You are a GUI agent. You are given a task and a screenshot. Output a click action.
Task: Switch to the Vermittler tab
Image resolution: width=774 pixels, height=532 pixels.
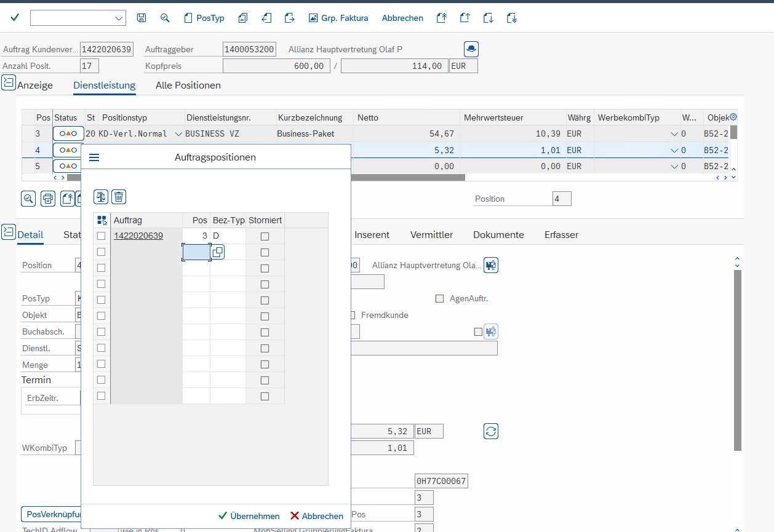432,235
